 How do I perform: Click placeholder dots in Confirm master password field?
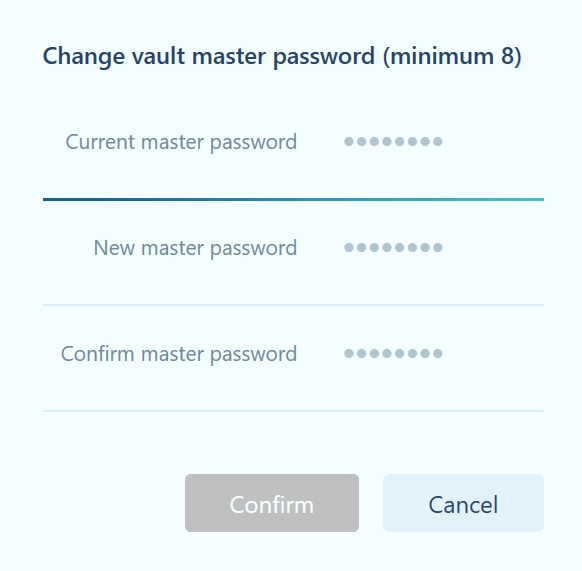[x=393, y=353]
